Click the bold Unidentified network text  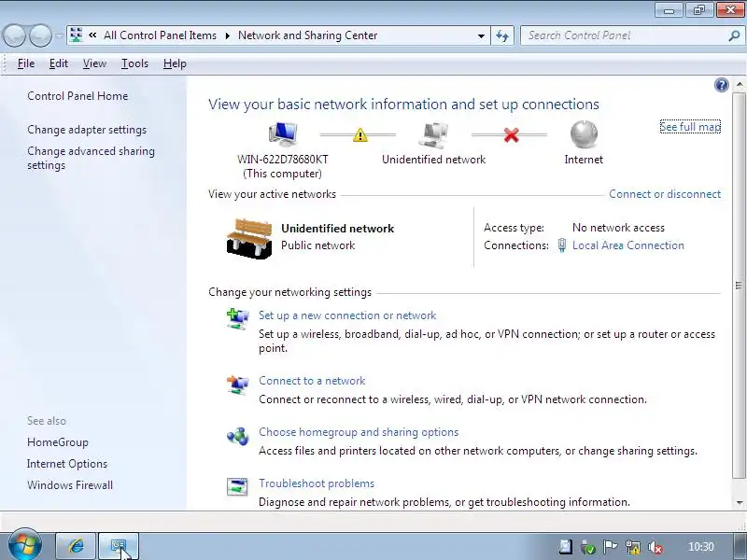(338, 229)
